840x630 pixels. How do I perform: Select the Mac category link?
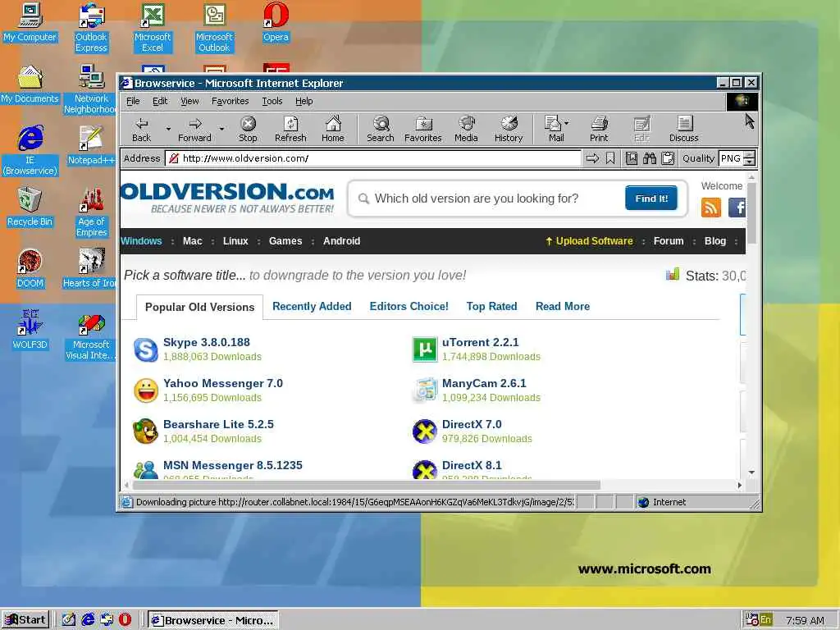click(192, 241)
